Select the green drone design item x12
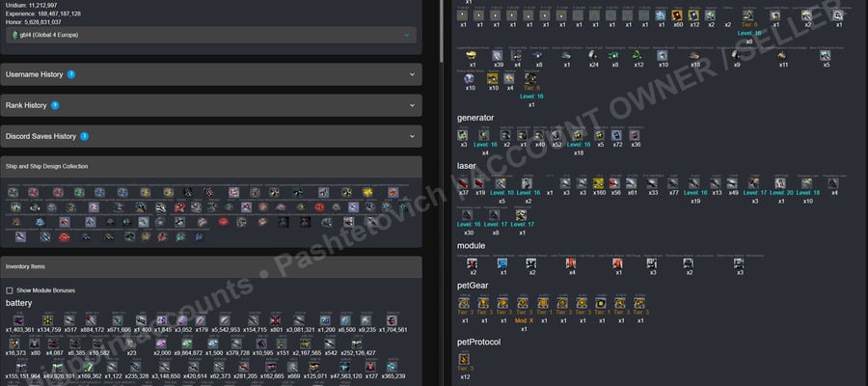The width and height of the screenshot is (868, 386). (637, 55)
